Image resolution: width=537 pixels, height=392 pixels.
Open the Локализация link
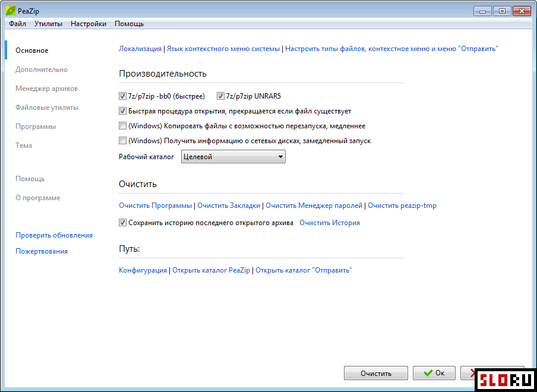[140, 49]
